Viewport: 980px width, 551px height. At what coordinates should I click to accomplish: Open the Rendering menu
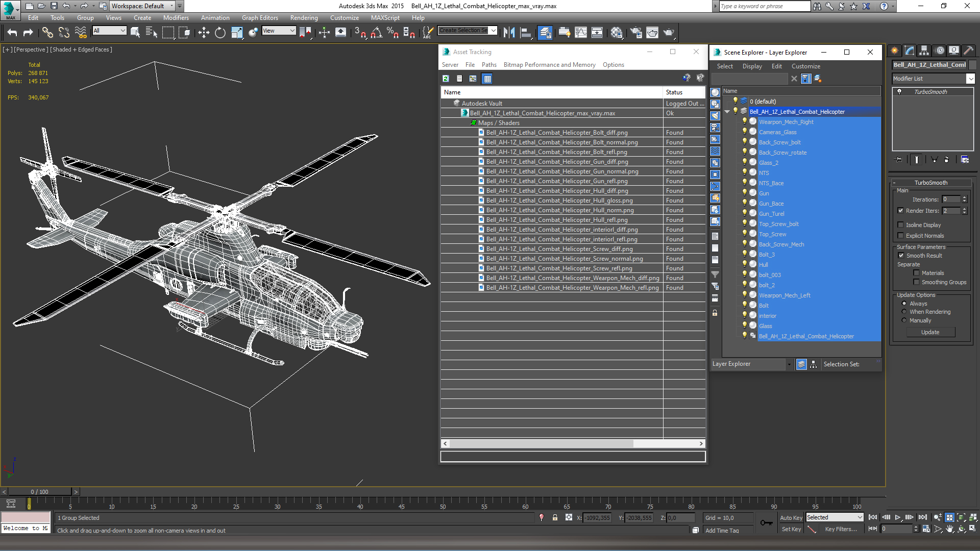[x=304, y=18]
